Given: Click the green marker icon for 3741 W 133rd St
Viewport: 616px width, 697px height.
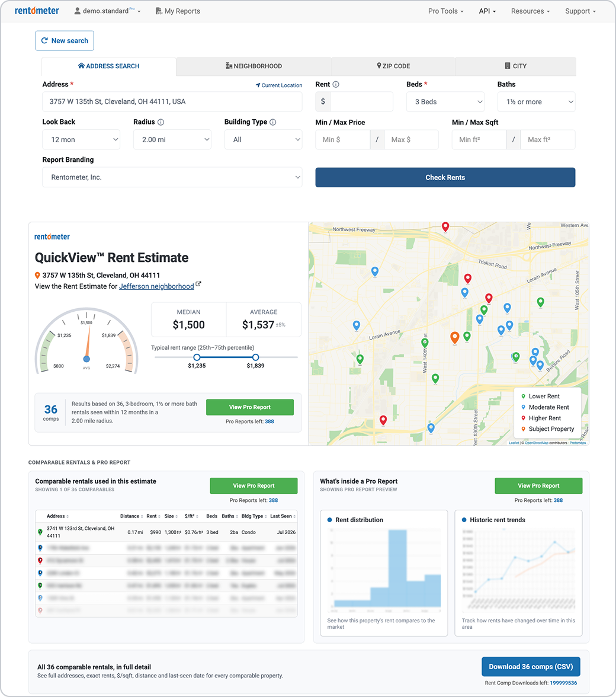Looking at the screenshot, I should [x=40, y=532].
